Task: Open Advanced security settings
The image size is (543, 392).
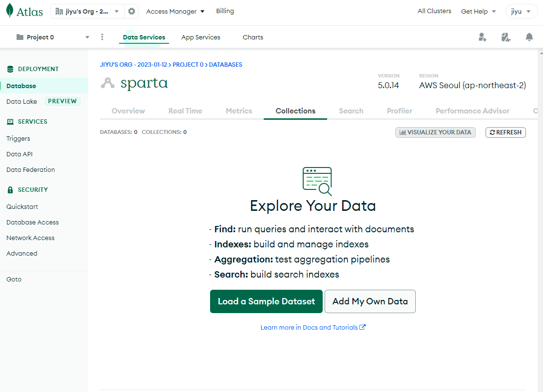Action: click(x=22, y=253)
